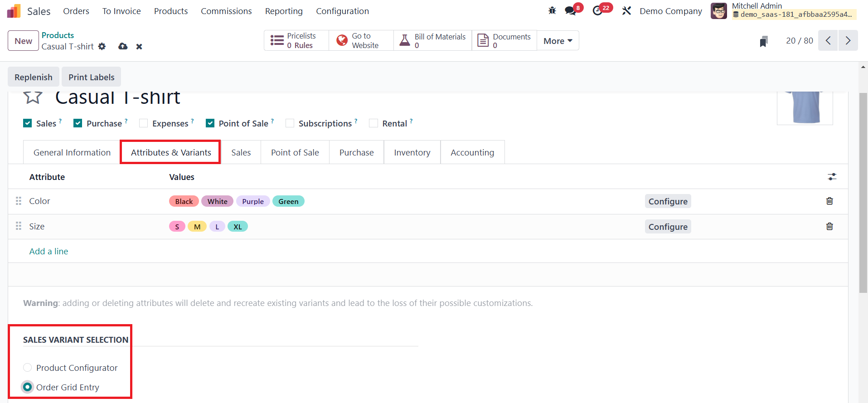
Task: Click the cloud save icon
Action: pyautogui.click(x=123, y=46)
